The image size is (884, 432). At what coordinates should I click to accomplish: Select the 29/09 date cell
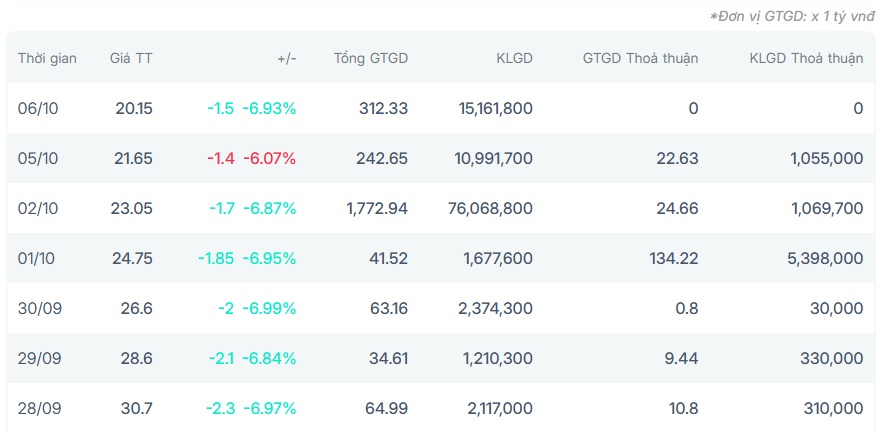(x=38, y=358)
